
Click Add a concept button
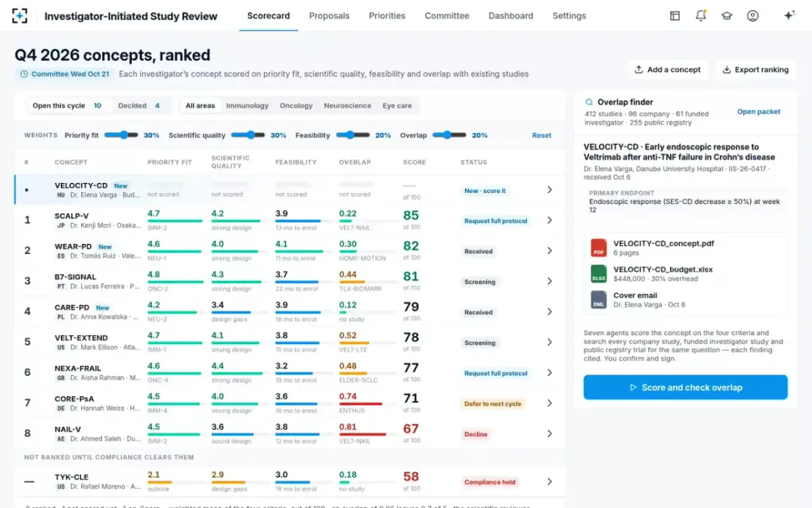click(x=667, y=70)
